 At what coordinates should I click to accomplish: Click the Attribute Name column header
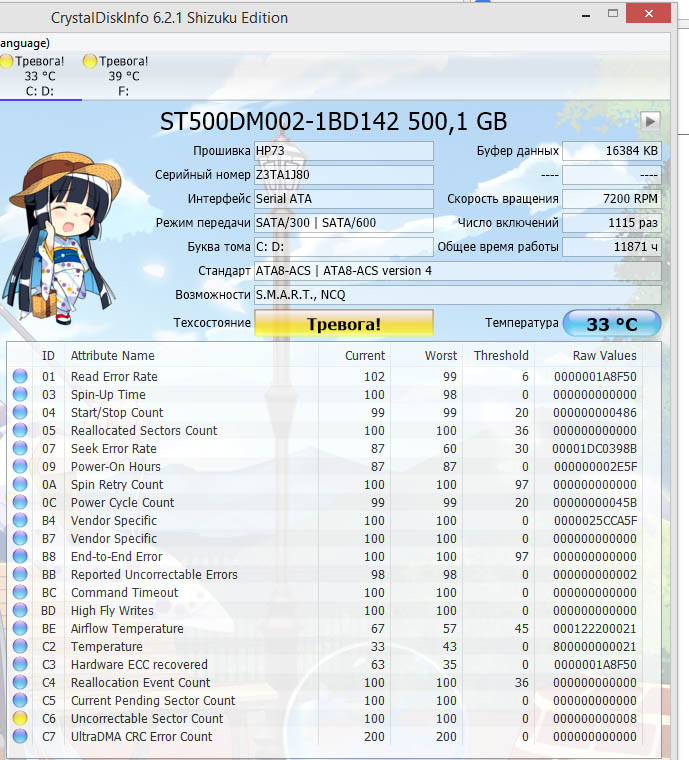point(112,356)
